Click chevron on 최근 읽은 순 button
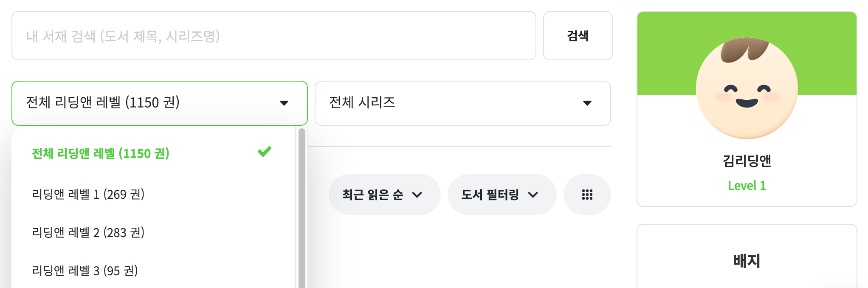The image size is (868, 288). pos(417,195)
